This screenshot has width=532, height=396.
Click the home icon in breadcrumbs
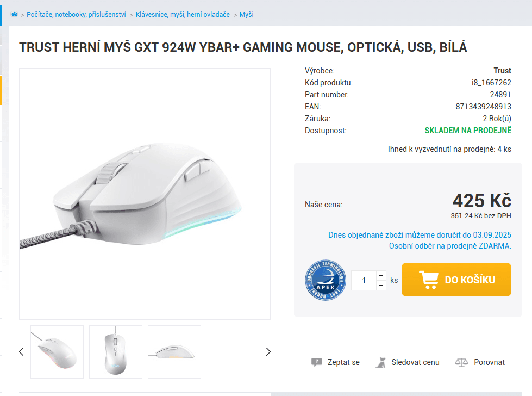point(14,14)
